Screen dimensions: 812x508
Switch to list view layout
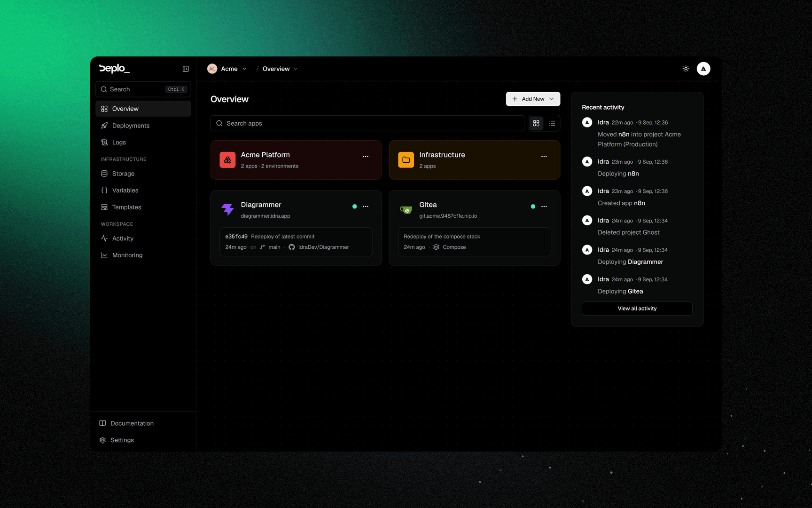[x=552, y=123]
